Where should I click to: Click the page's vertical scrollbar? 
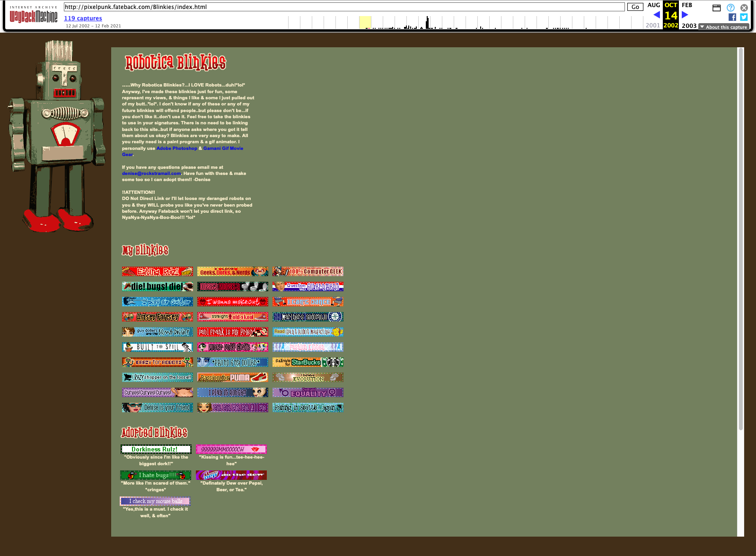point(740,236)
